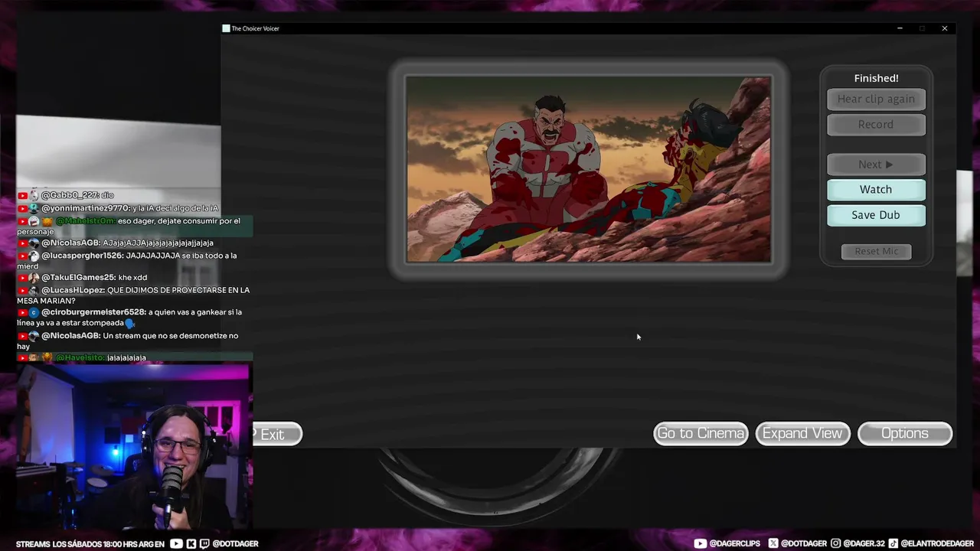Click the avatar beside the "Un stream que no" message

(x=34, y=336)
